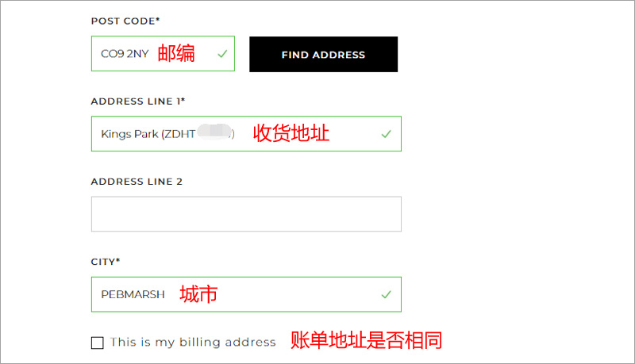Click the CITY field label
The image size is (635, 364).
[106, 261]
